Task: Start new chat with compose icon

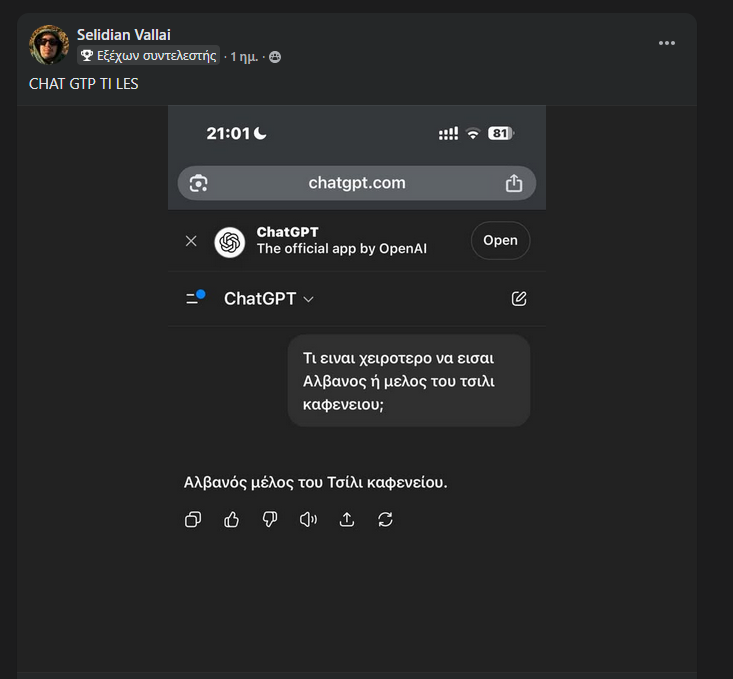Action: [x=519, y=298]
